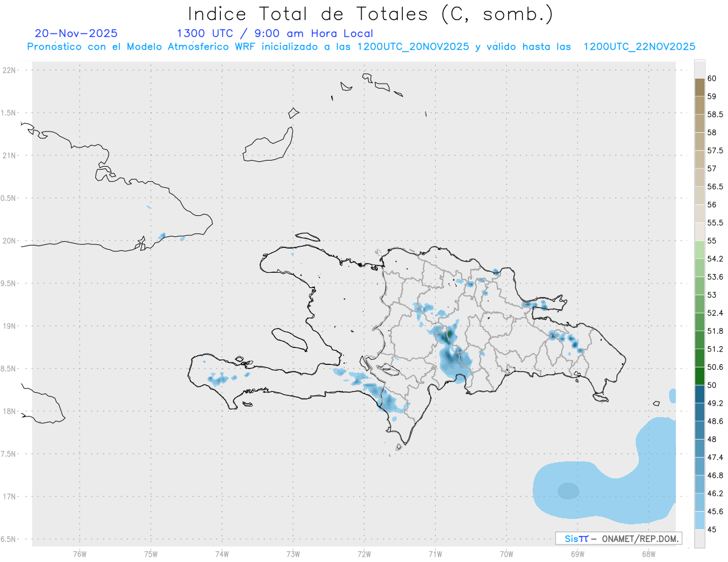
Task: Click the "46.8" color scale label
Action: (x=715, y=475)
